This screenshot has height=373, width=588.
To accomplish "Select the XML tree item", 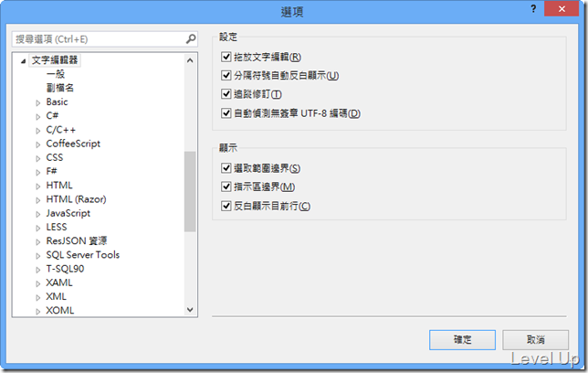I will 57,296.
